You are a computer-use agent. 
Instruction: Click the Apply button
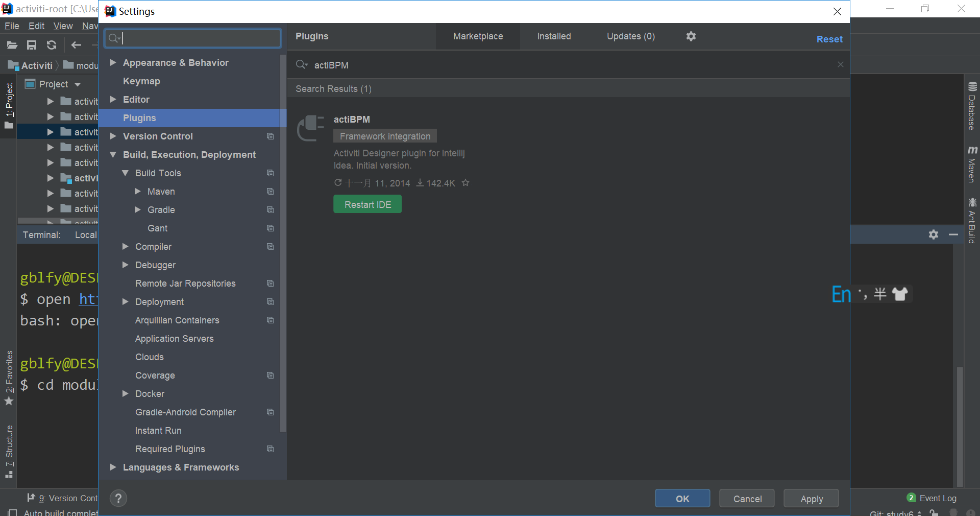(x=812, y=499)
